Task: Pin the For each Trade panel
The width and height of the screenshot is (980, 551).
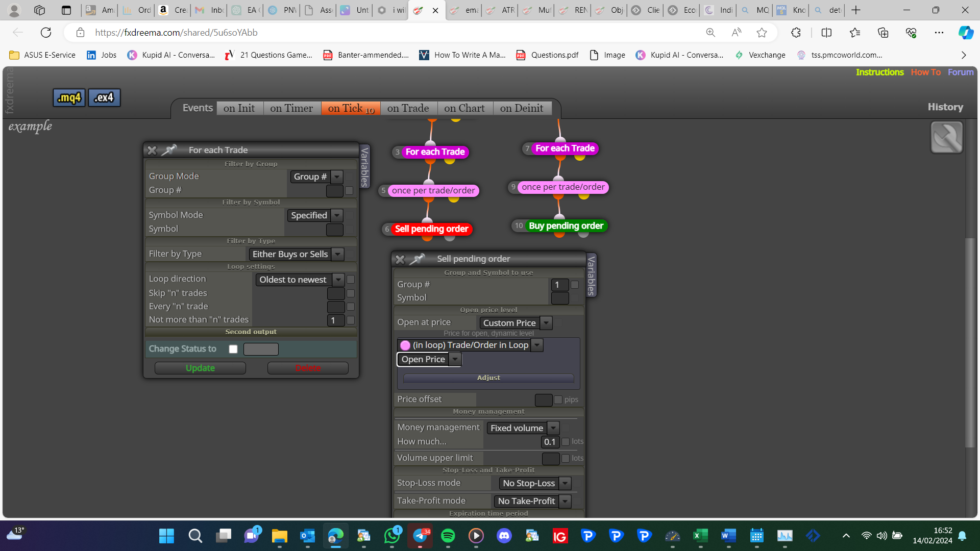Action: coord(169,150)
